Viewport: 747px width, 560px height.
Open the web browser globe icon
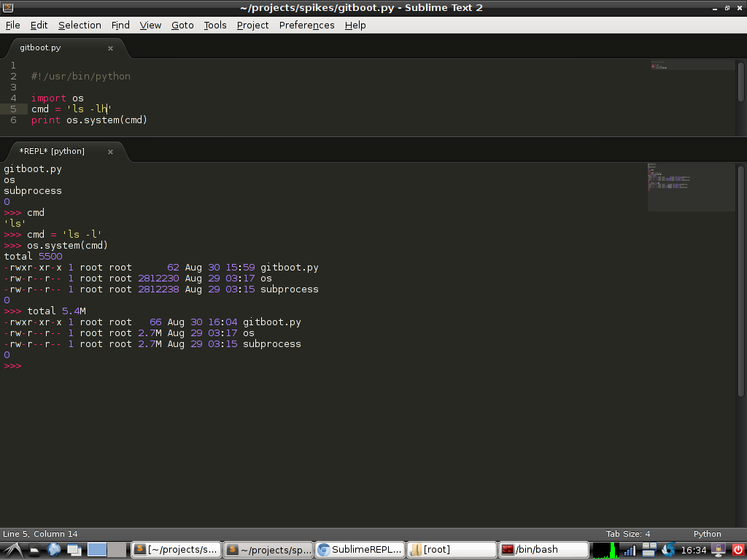point(54,550)
